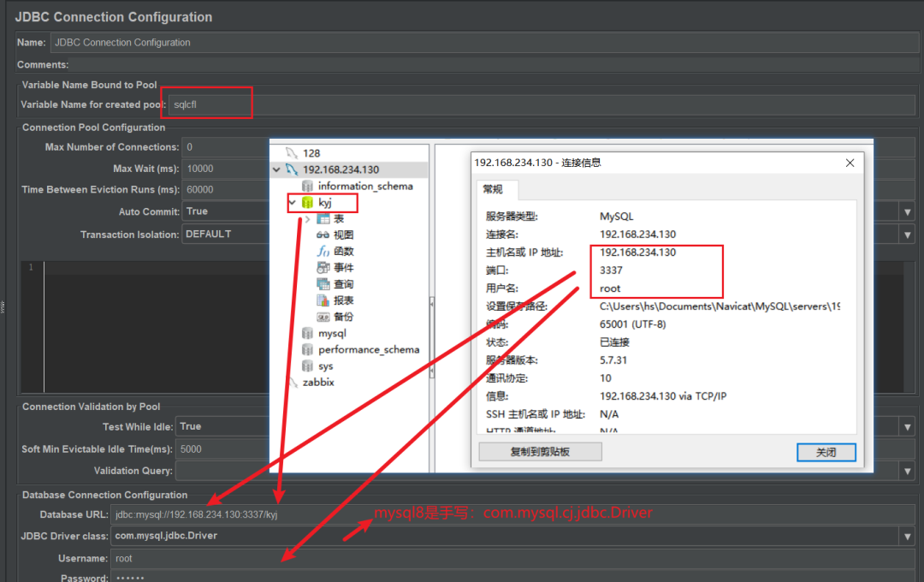Expand the 表 (Tables) tree node

pos(306,217)
